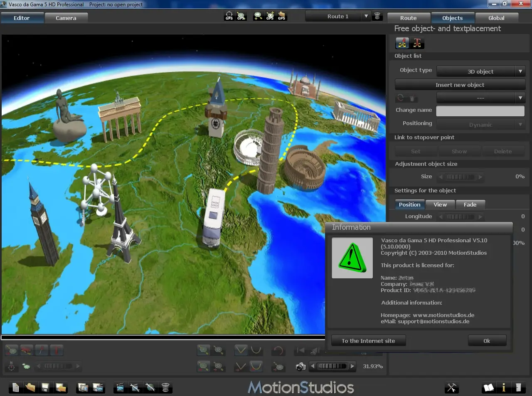Toggle the upper curved U path icon
Image resolution: width=532 pixels, height=396 pixels.
pos(256,350)
